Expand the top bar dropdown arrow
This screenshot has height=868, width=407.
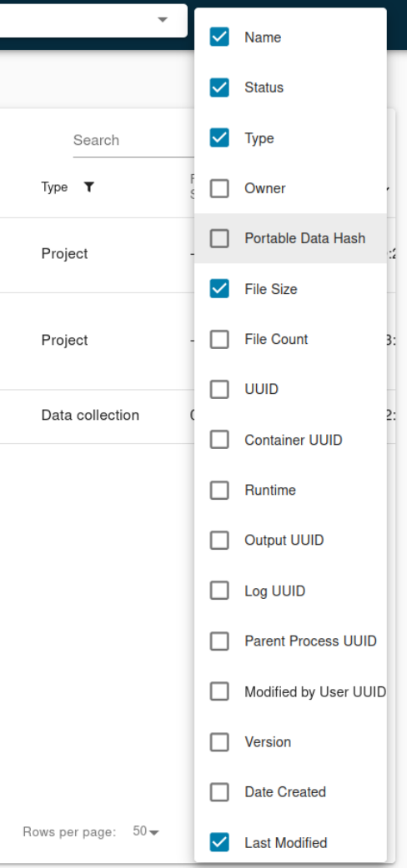click(x=163, y=20)
